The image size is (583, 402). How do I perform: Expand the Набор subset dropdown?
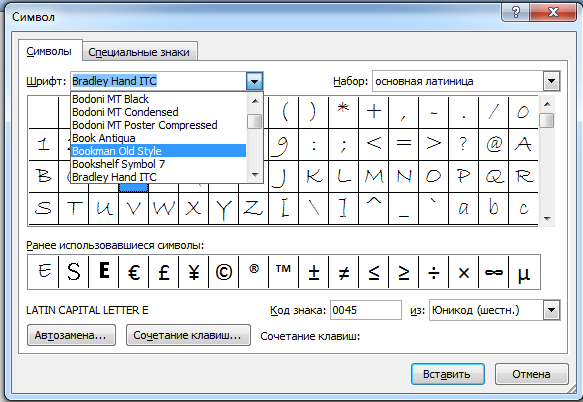coord(551,81)
